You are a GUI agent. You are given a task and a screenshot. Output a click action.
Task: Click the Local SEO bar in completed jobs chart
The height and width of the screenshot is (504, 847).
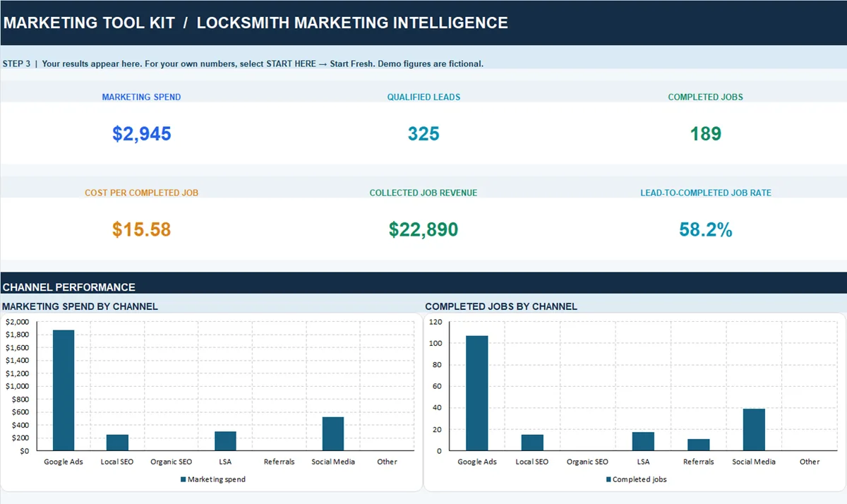tap(532, 443)
